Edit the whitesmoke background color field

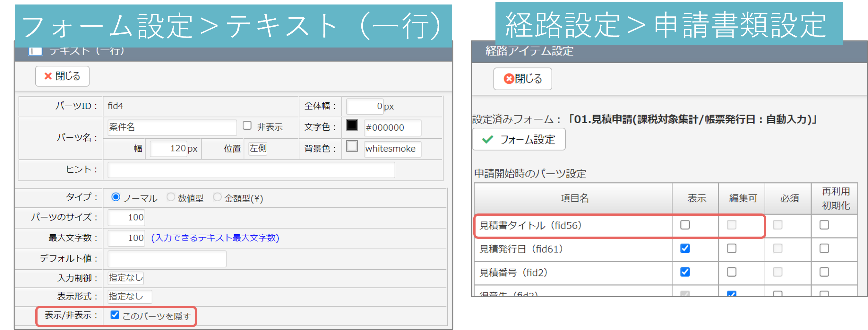(392, 149)
